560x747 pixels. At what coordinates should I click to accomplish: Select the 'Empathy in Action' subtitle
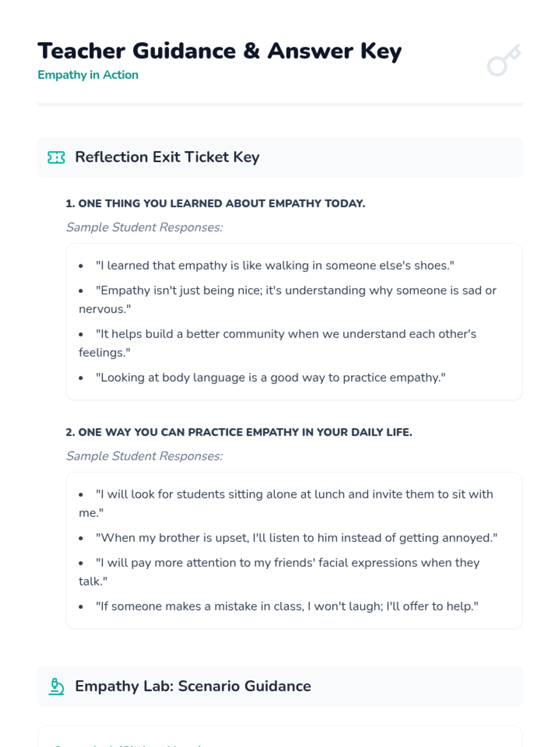pyautogui.click(x=88, y=75)
